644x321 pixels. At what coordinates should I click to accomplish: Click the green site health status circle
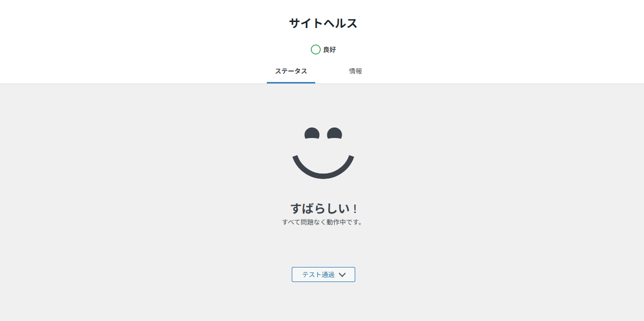315,49
